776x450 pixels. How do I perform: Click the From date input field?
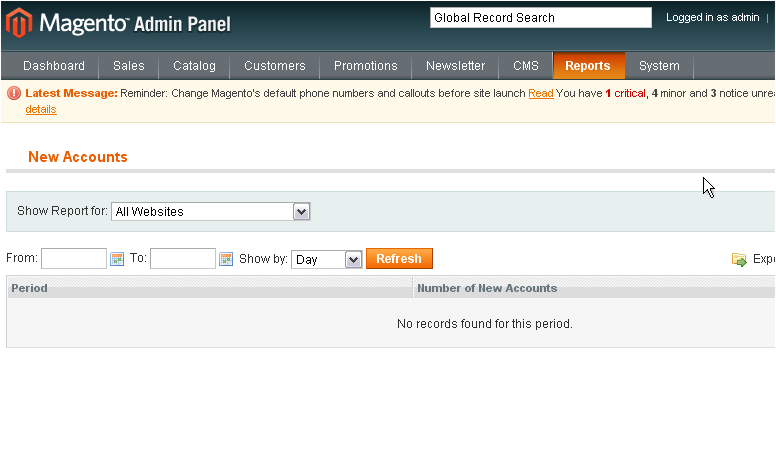click(x=74, y=259)
